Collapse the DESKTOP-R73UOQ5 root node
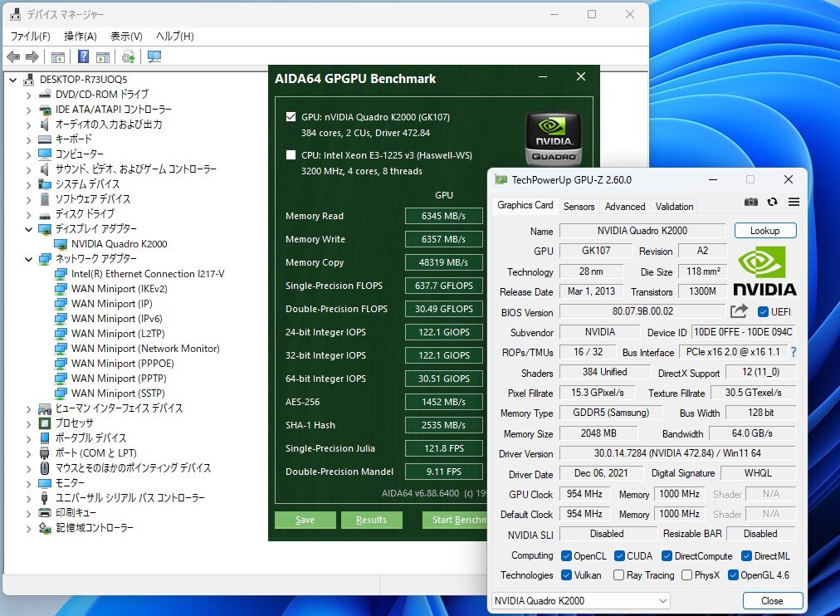 (12, 80)
